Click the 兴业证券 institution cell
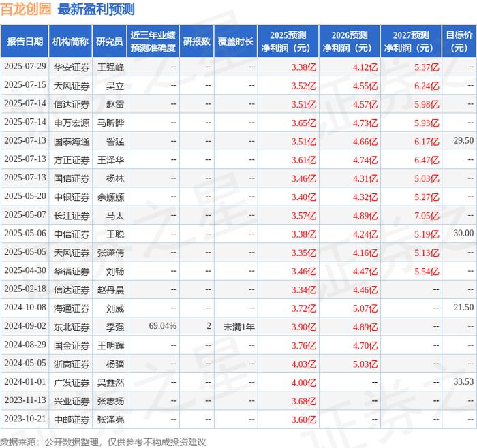Viewport: 477px width, 448px height. 72,401
